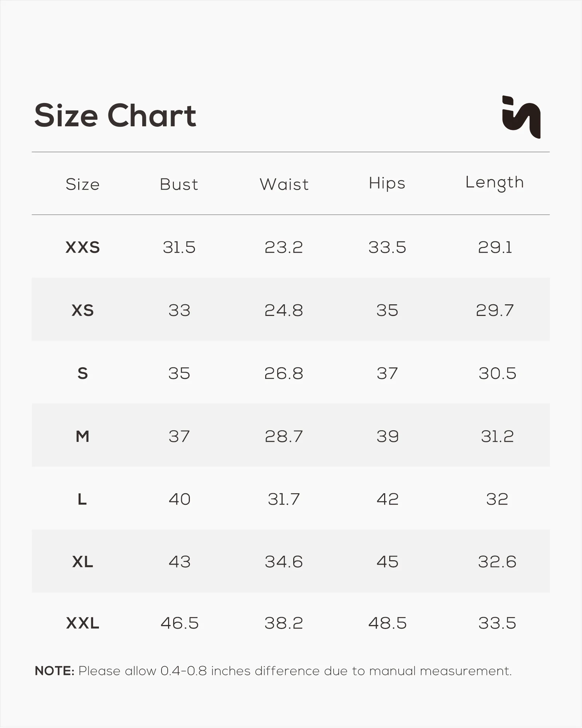The width and height of the screenshot is (582, 728).
Task: Select the XL size row label
Action: point(83,562)
